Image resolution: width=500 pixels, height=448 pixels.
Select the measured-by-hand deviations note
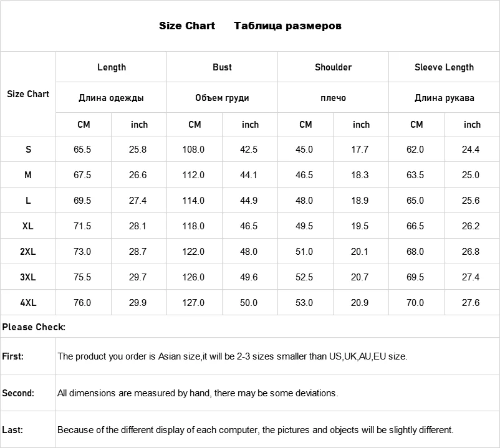(x=198, y=393)
